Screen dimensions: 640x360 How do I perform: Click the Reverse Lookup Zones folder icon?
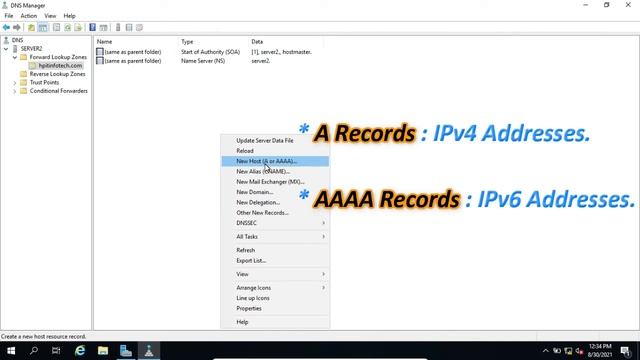coord(24,74)
